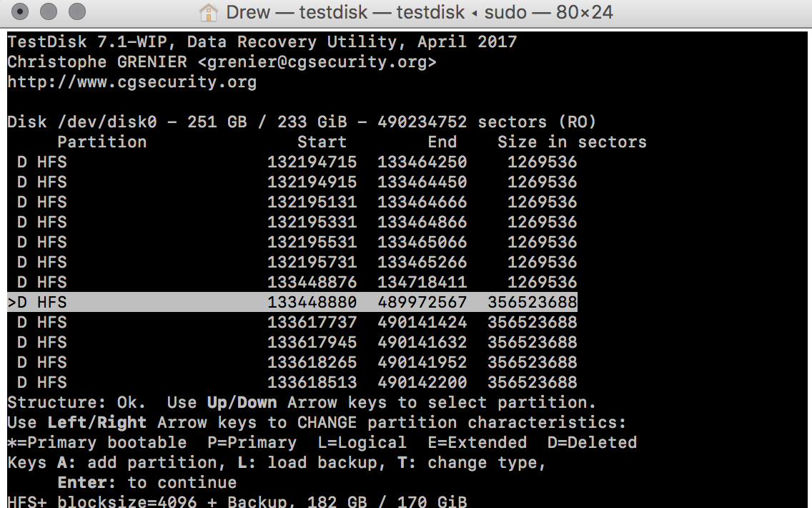Screen dimensions: 812x508
Task: Select HFS partition starting at 132195331
Action: click(292, 223)
